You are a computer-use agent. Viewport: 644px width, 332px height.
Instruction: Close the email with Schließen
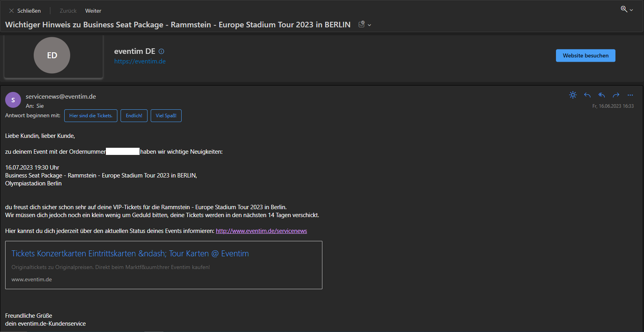click(x=25, y=11)
